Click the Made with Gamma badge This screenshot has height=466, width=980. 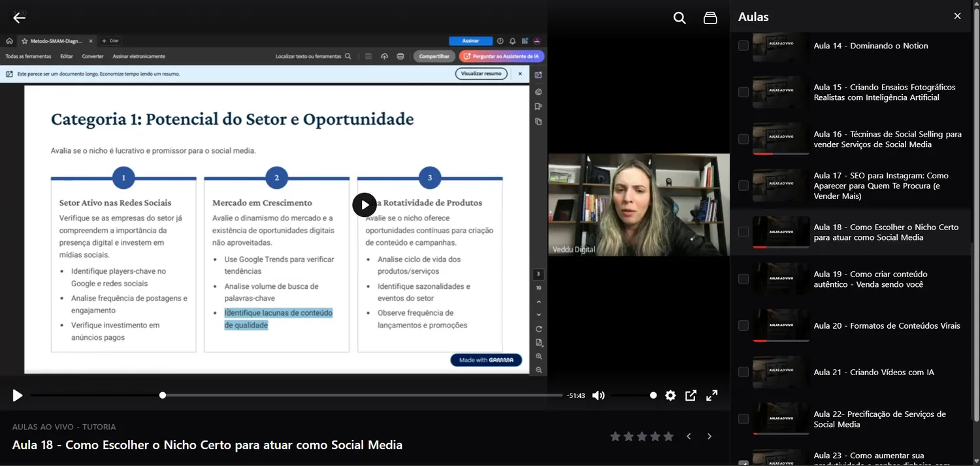pos(486,360)
